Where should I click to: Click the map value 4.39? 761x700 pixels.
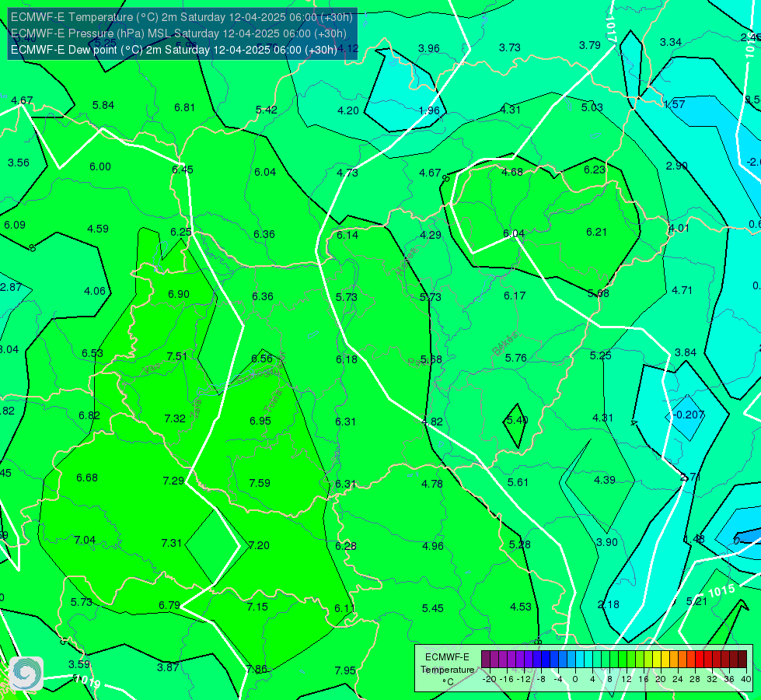point(605,480)
